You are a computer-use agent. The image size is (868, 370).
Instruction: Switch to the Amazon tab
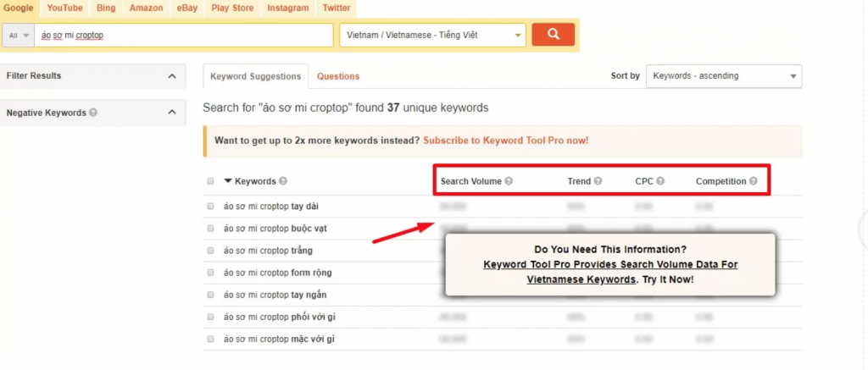[x=146, y=8]
